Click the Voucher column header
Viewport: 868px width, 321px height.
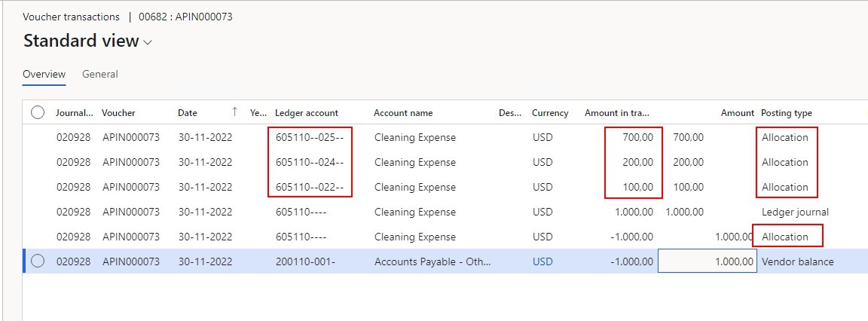[x=119, y=113]
